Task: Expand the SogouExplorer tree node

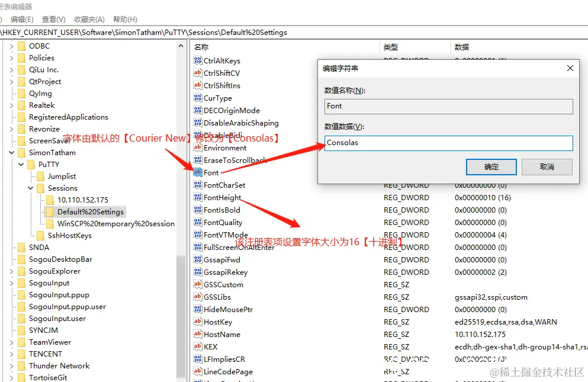Action: click(12, 271)
